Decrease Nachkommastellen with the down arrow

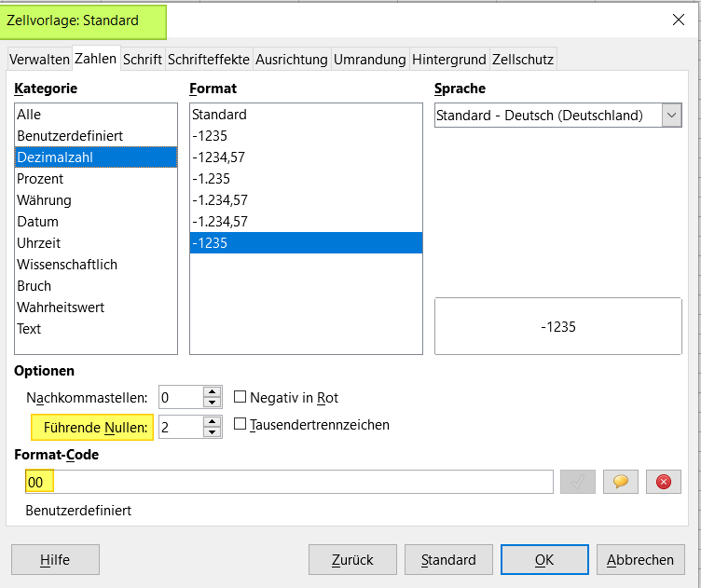tap(212, 403)
